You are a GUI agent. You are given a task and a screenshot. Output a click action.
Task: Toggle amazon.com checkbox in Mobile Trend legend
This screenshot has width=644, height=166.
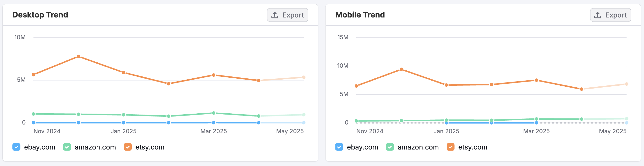coord(390,147)
